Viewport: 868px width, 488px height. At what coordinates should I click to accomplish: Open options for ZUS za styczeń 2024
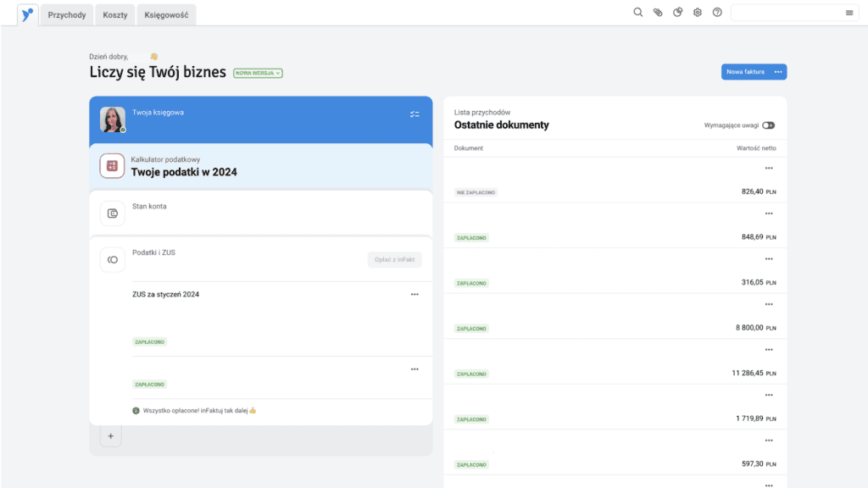(x=415, y=294)
